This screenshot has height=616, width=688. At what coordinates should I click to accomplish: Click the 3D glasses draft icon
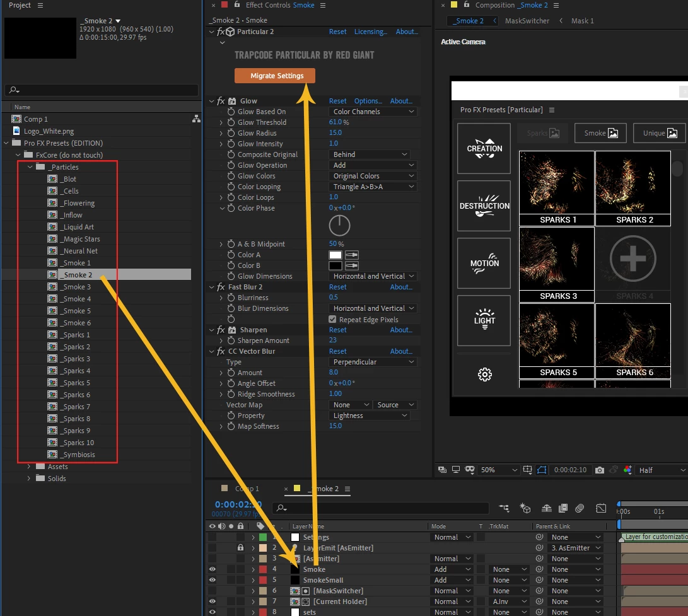coord(469,470)
